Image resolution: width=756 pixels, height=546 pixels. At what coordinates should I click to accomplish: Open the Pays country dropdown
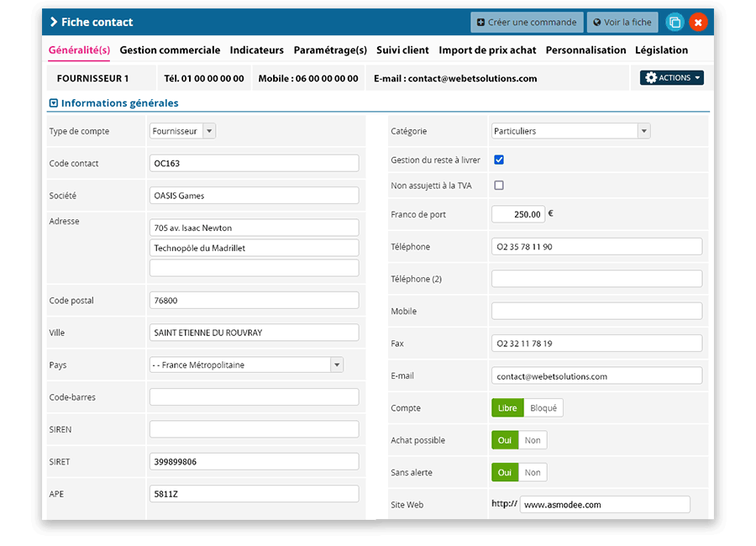pos(246,365)
